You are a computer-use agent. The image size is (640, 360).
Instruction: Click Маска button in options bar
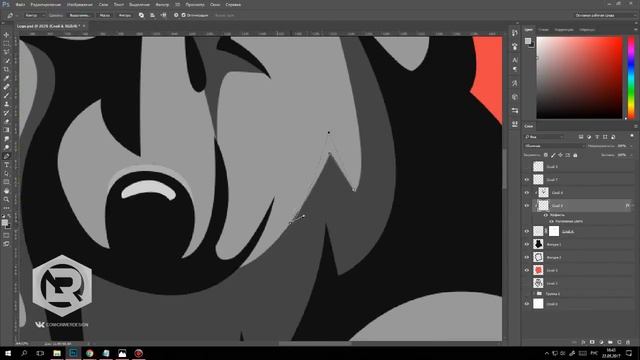pos(105,15)
